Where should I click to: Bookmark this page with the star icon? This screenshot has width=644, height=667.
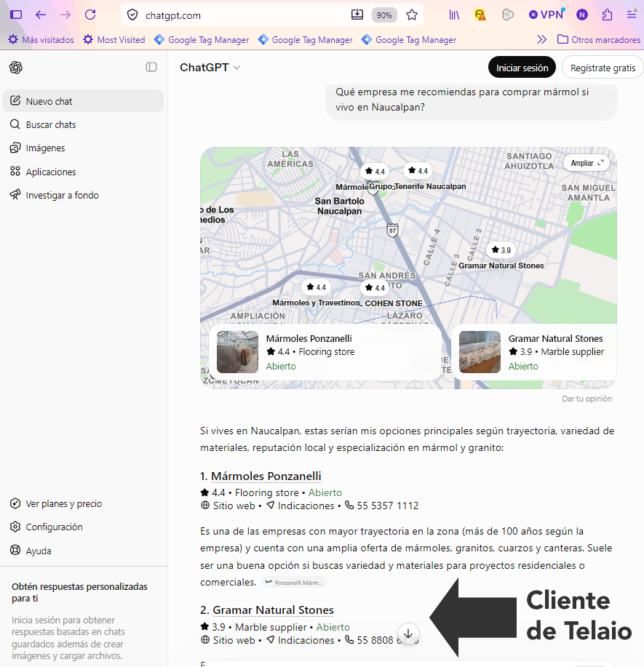coord(412,15)
